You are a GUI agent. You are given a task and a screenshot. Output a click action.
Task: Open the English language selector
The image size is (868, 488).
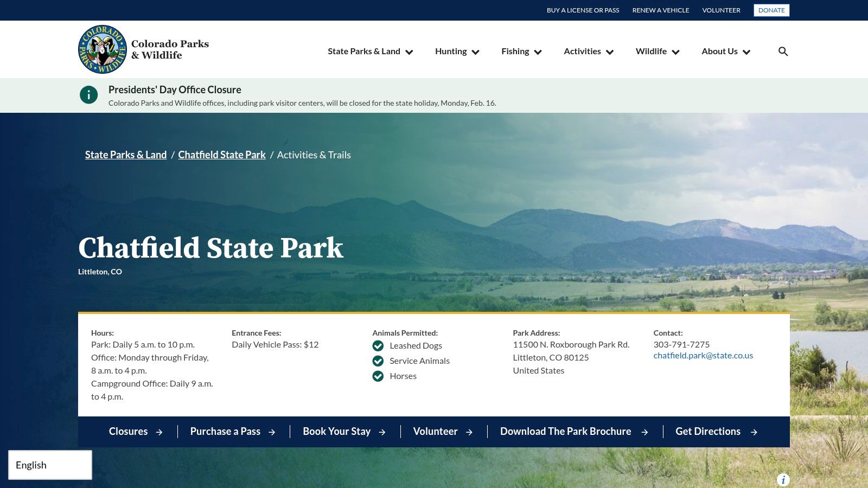50,465
